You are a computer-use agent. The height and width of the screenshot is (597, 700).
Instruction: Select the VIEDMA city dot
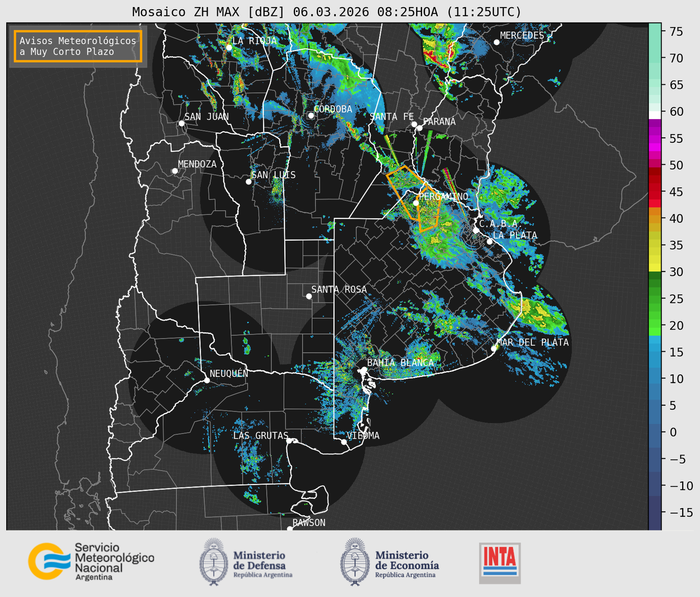[x=344, y=442]
